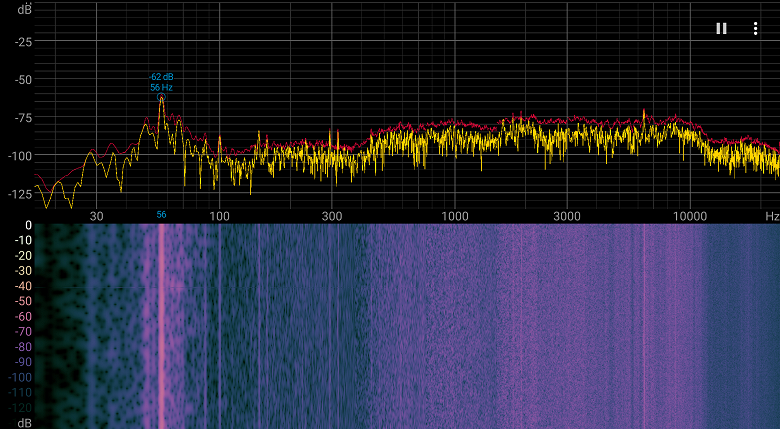The image size is (780, 429).
Task: Click the bright pink 56 Hz spectrogram line
Action: [161, 326]
